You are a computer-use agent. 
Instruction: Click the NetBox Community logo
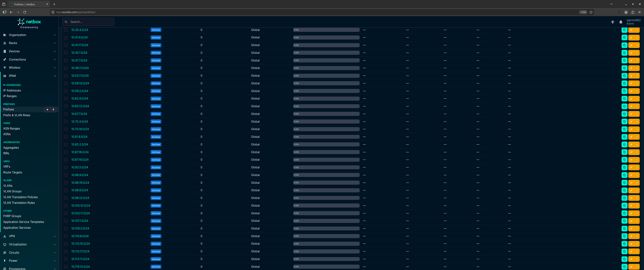tap(29, 24)
